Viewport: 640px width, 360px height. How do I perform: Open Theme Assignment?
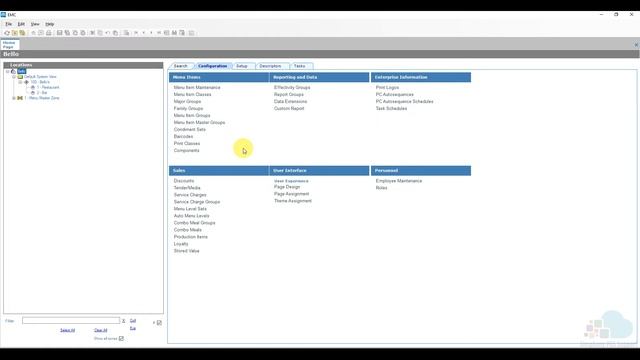click(293, 201)
